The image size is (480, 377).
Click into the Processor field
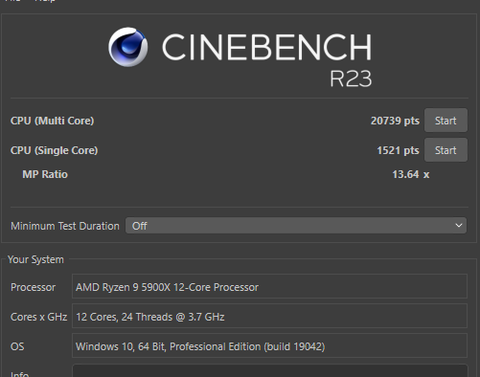[270, 287]
